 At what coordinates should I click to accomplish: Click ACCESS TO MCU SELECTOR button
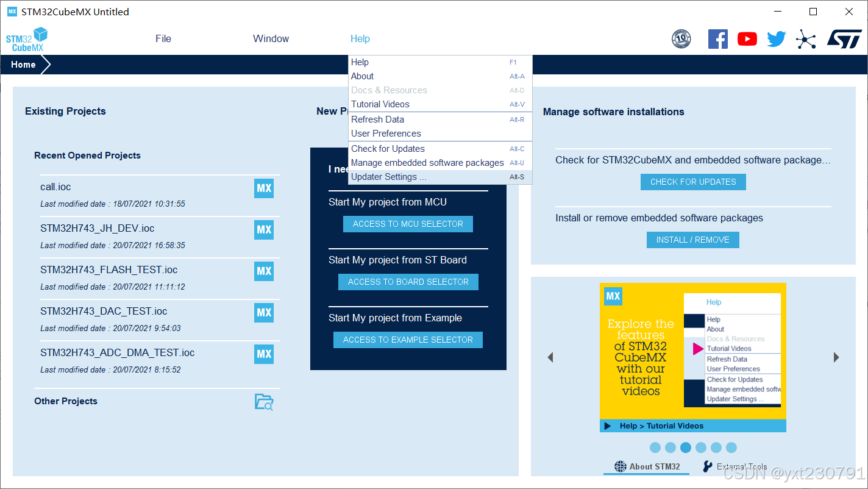(x=408, y=224)
